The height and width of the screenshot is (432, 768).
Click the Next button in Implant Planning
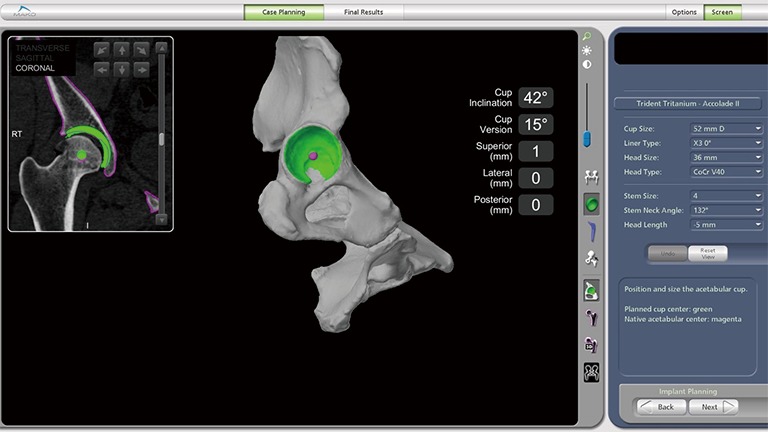(715, 407)
